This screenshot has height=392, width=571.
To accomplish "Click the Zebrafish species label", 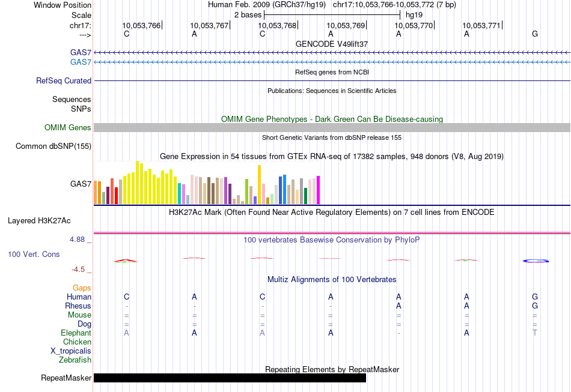I will point(75,360).
